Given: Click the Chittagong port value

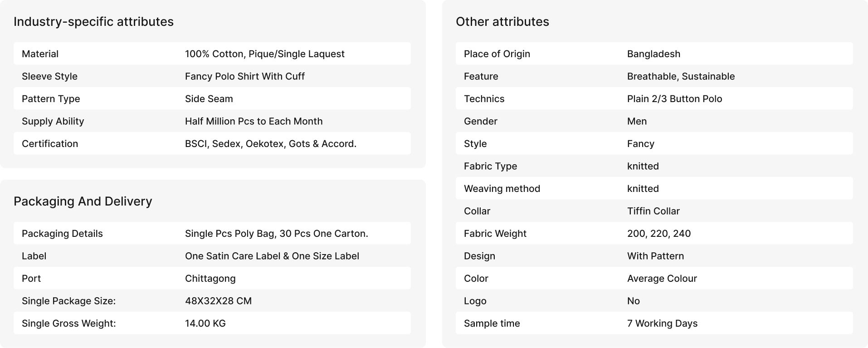Looking at the screenshot, I should (x=210, y=279).
